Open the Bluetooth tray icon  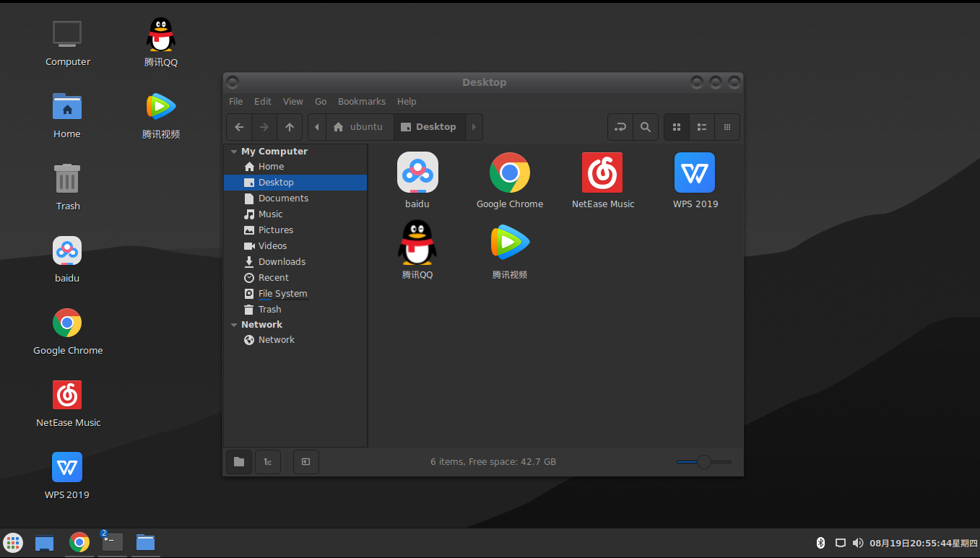tap(820, 543)
